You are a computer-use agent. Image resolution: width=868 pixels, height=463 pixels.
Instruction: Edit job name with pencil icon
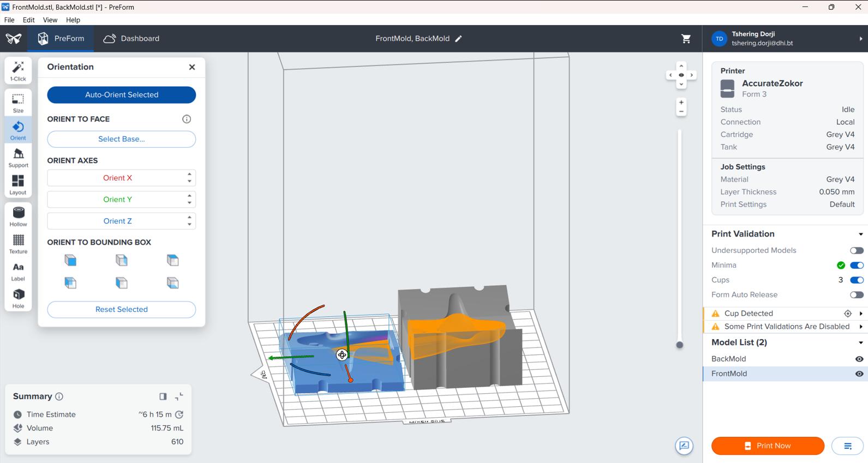pyautogui.click(x=459, y=39)
